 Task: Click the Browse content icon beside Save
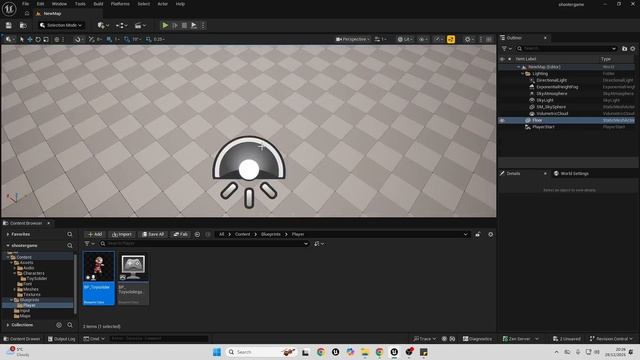[23, 25]
